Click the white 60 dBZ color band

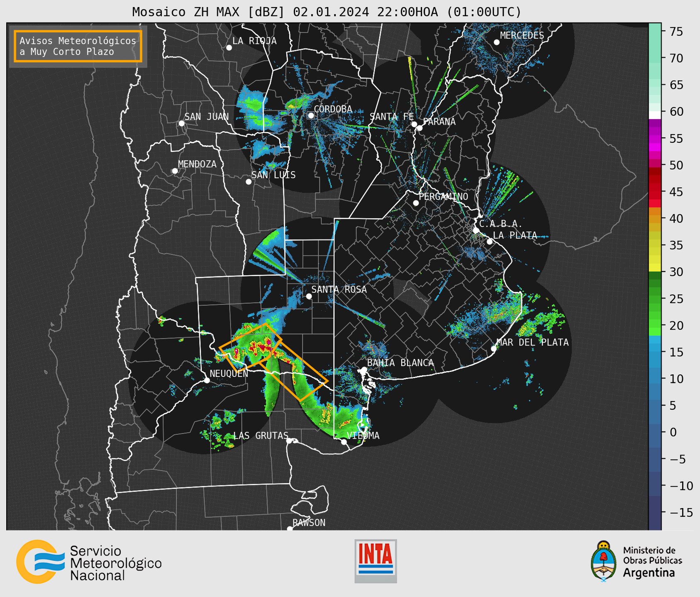pyautogui.click(x=655, y=115)
